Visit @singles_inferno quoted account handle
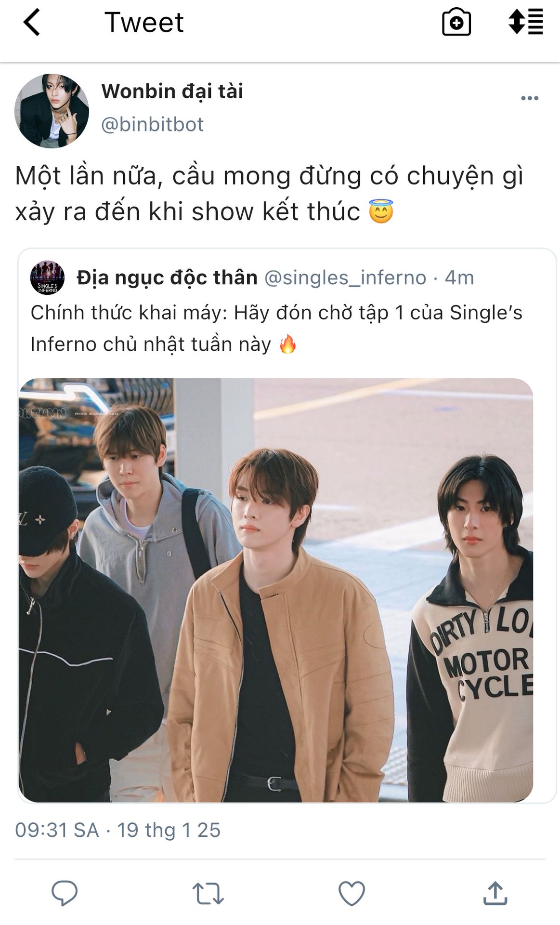Viewport: 560px width, 925px height. point(345,277)
